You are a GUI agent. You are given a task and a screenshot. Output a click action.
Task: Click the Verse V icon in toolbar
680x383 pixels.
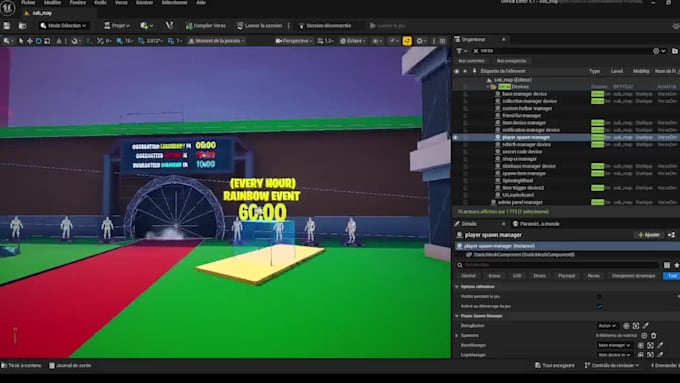point(169,26)
